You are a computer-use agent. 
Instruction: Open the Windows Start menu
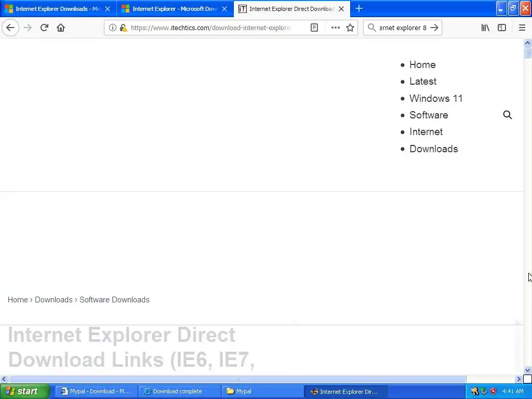pos(25,391)
